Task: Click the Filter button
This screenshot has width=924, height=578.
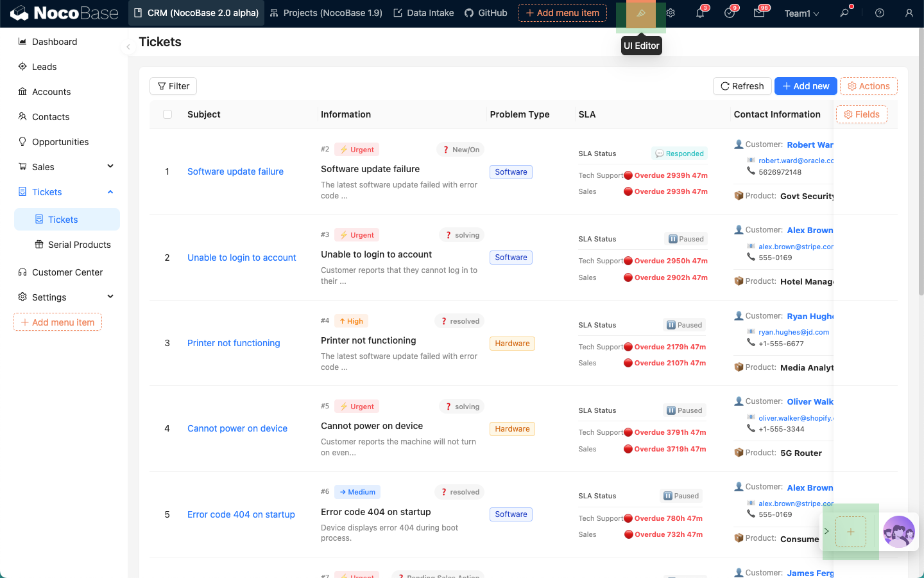Action: [x=173, y=86]
